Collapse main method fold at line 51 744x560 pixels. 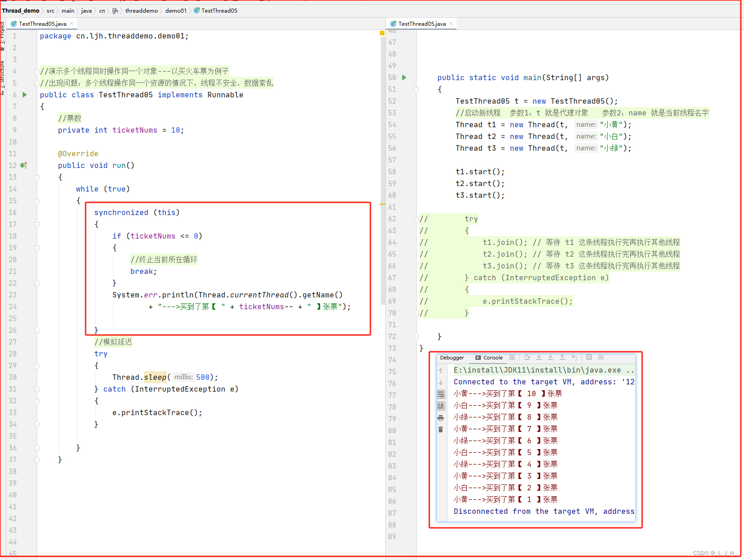coord(416,90)
